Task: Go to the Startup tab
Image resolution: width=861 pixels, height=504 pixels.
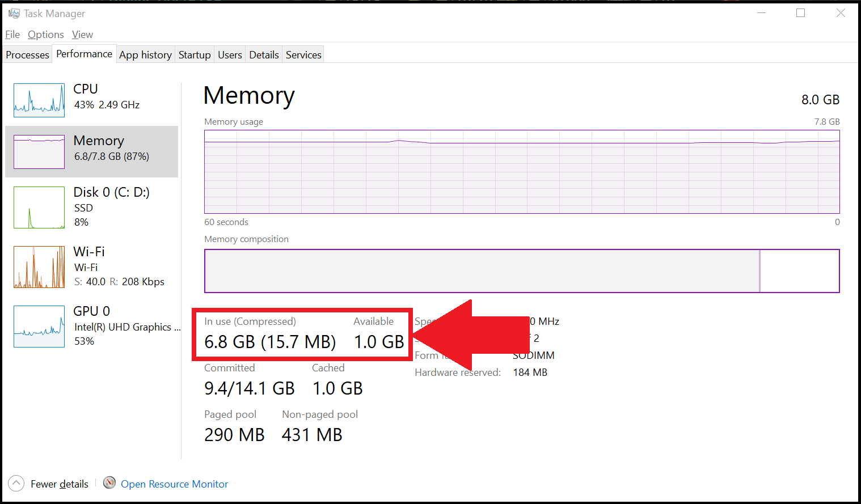Action: tap(195, 55)
